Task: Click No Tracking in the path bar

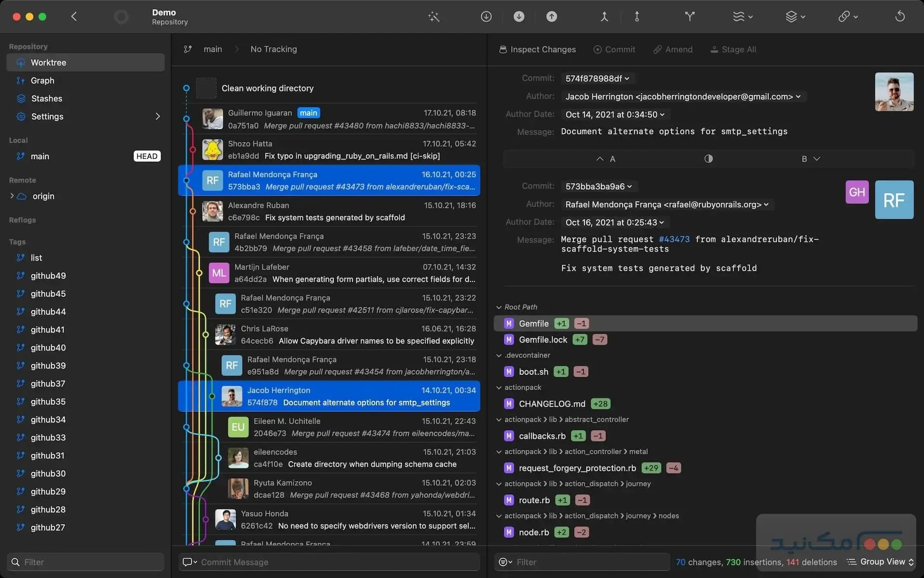Action: (273, 49)
